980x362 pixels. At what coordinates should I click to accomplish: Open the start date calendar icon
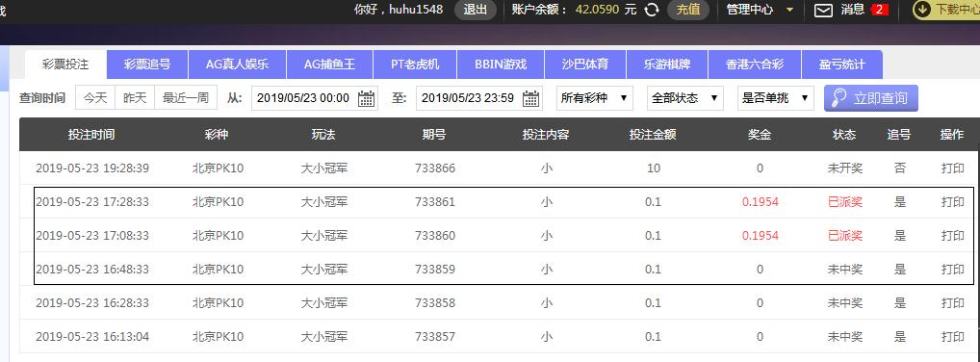click(x=366, y=98)
